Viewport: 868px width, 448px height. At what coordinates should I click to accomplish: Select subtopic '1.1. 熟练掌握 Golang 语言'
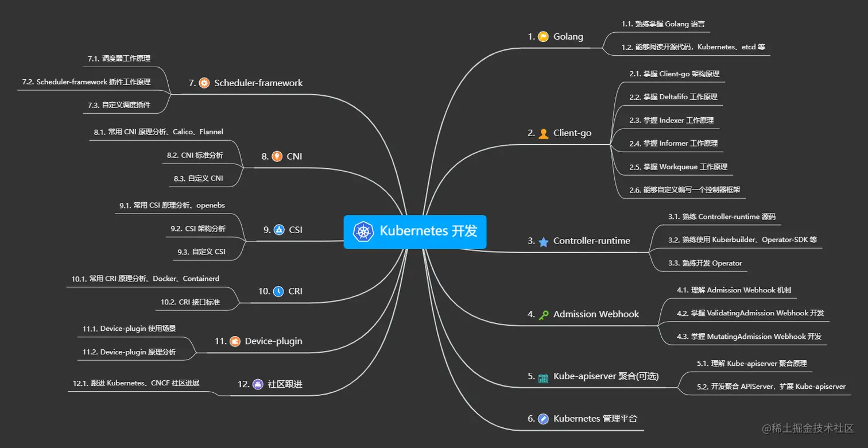click(663, 25)
